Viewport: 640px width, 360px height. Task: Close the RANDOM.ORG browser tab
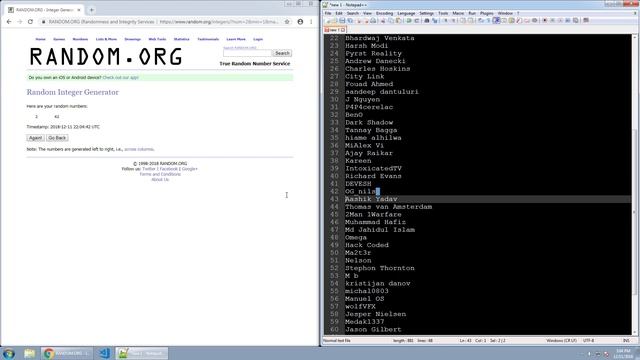click(x=79, y=9)
